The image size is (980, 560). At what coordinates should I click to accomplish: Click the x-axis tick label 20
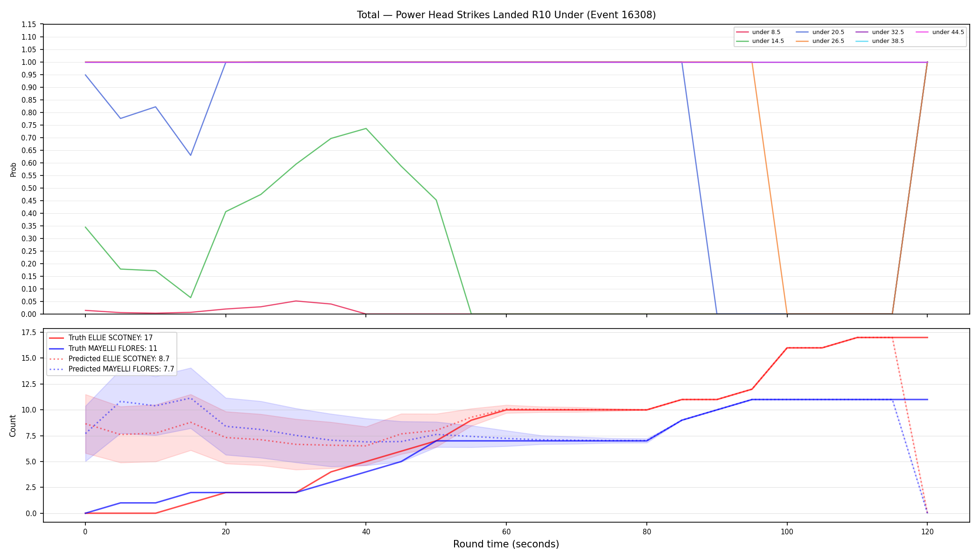(x=226, y=531)
